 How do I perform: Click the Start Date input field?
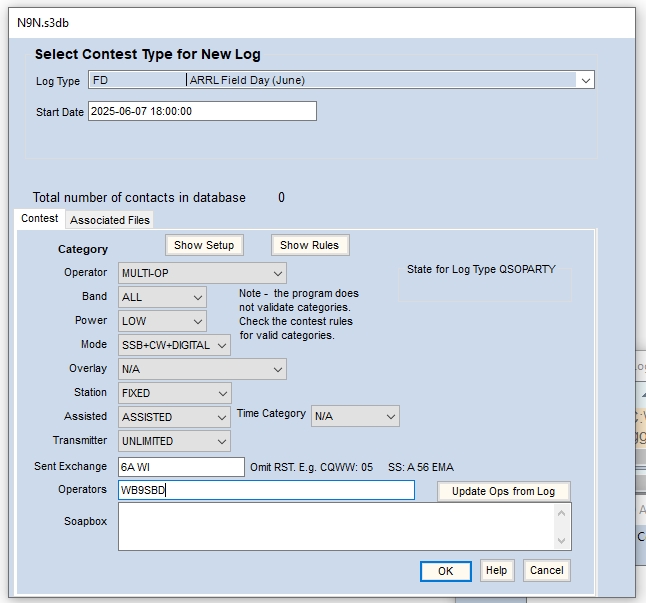click(x=202, y=112)
